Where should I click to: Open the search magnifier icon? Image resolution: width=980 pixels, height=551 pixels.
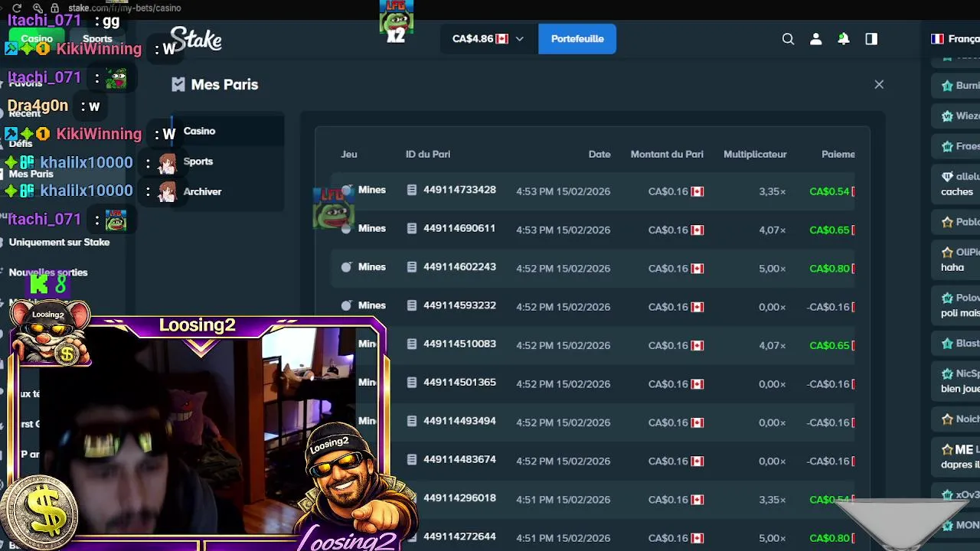click(788, 39)
